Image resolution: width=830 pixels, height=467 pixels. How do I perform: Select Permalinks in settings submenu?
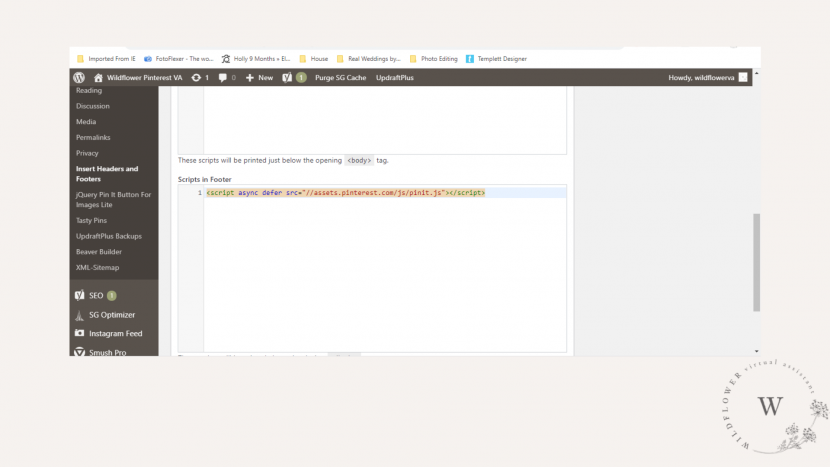coord(93,137)
